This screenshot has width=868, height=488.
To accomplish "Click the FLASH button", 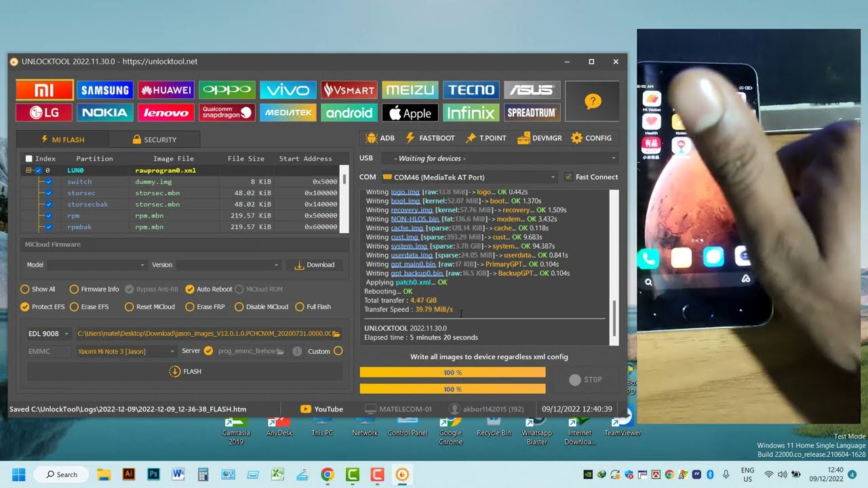I will pyautogui.click(x=185, y=371).
